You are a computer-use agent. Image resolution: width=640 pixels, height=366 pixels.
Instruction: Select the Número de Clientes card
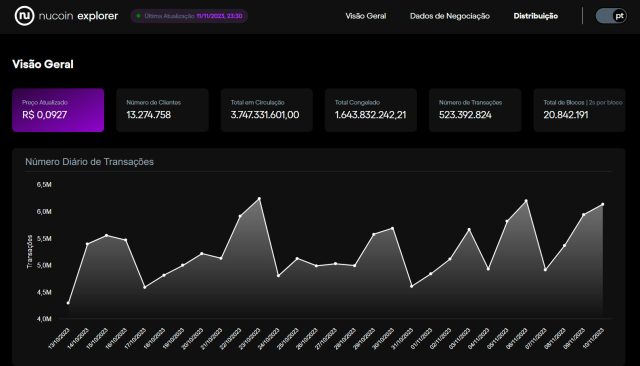click(x=162, y=110)
